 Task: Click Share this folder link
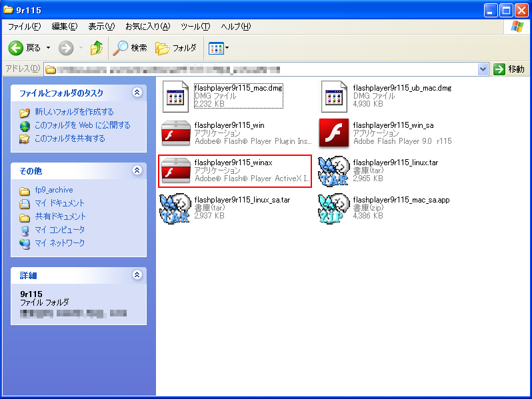[x=70, y=139]
